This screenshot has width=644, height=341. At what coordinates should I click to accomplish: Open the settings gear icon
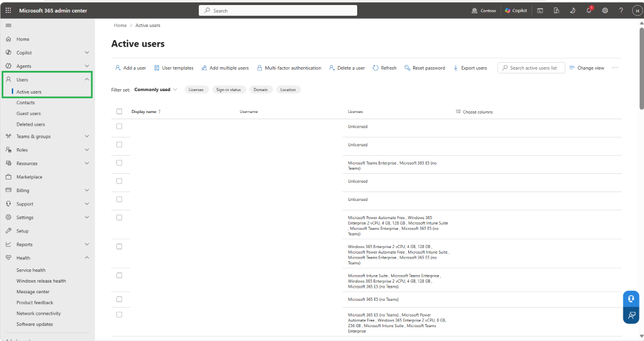[605, 11]
